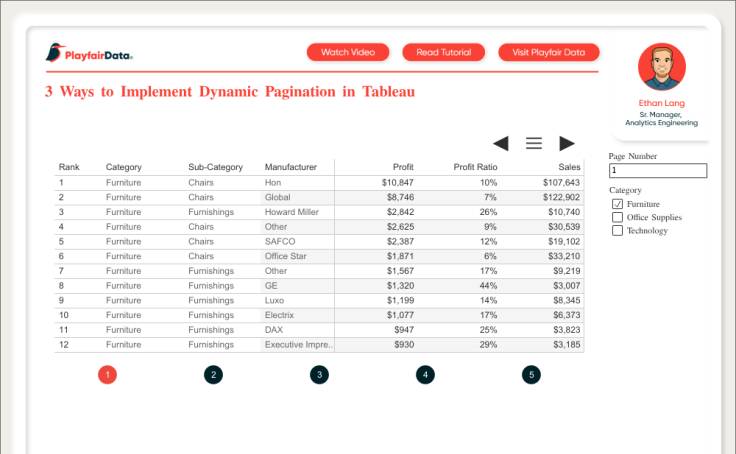Click the Playfair Data logo
Image resolution: width=736 pixels, height=454 pixels.
(x=90, y=53)
